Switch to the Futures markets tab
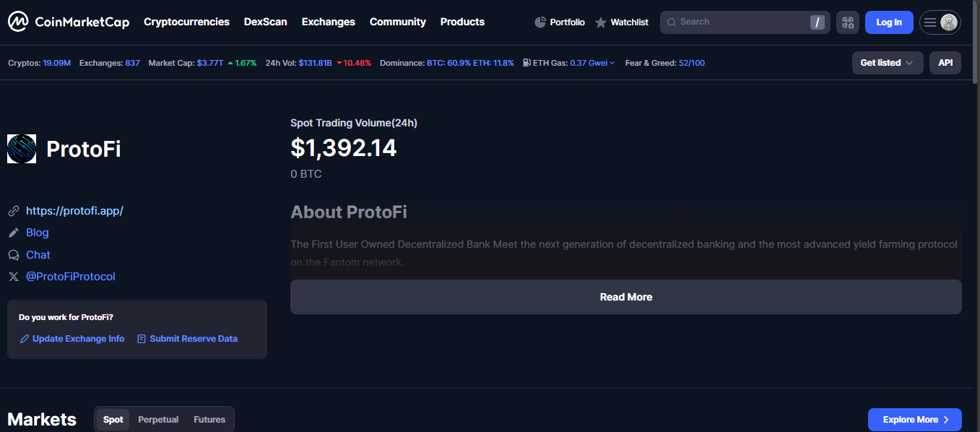The height and width of the screenshot is (432, 980). 209,420
